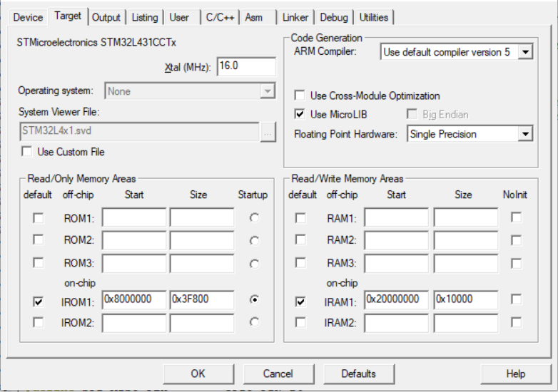Image resolution: width=558 pixels, height=392 pixels.
Task: Check the RAM1 default checkbox
Action: coord(300,218)
